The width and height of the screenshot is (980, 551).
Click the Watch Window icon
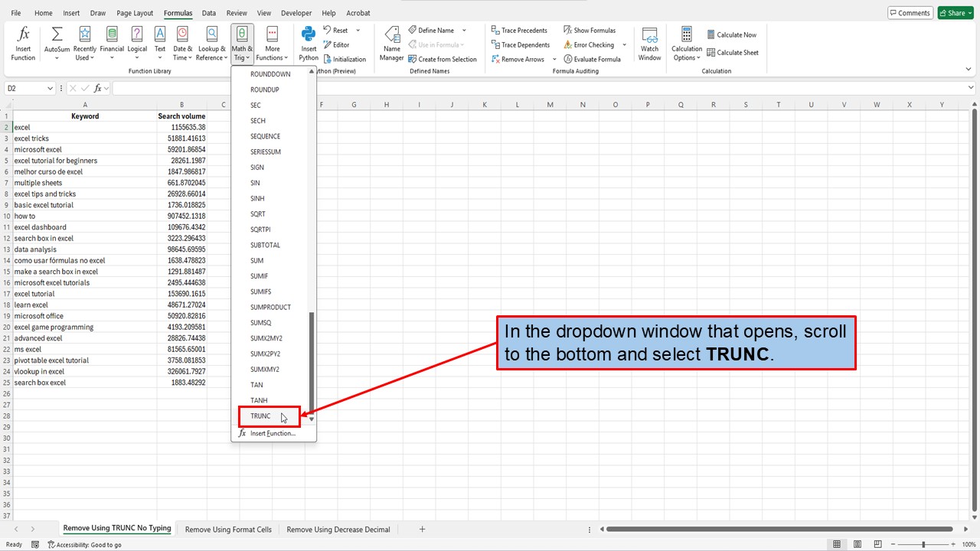tap(649, 44)
